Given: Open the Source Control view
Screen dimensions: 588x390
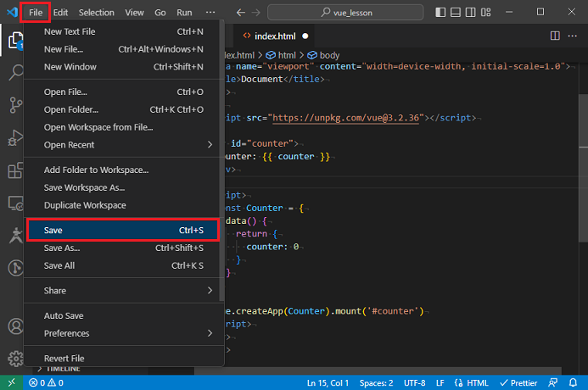Looking at the screenshot, I should point(16,105).
